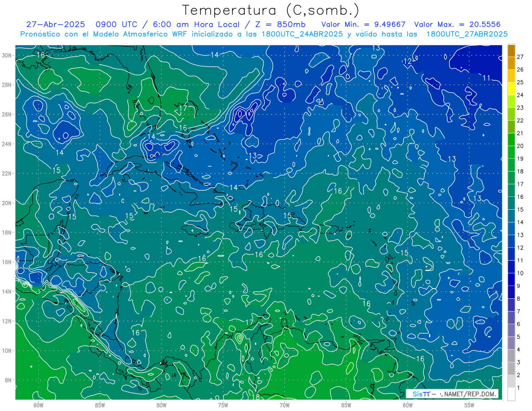Click the colorbar scale label 8
Viewport: 532px width, 411px height.
click(519, 299)
